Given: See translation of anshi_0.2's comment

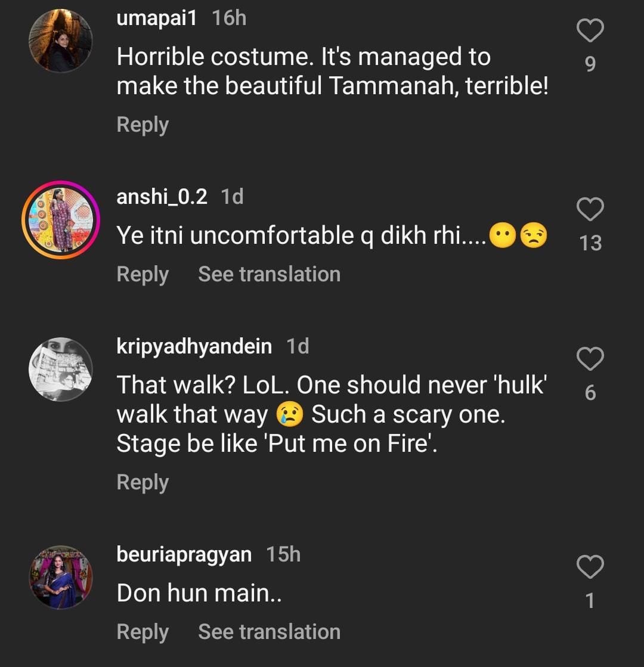Looking at the screenshot, I should (269, 274).
